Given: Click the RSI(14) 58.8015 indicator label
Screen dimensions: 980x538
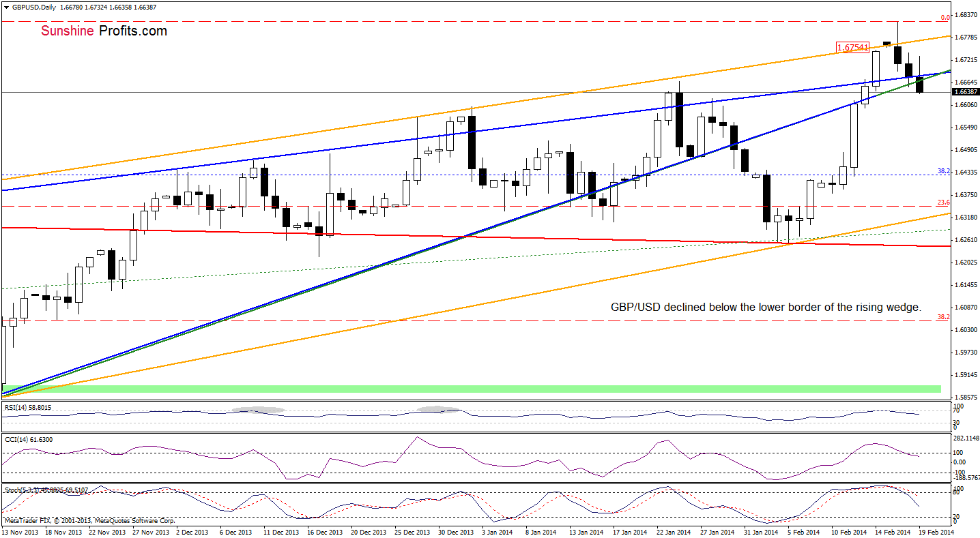Looking at the screenshot, I should [x=27, y=407].
